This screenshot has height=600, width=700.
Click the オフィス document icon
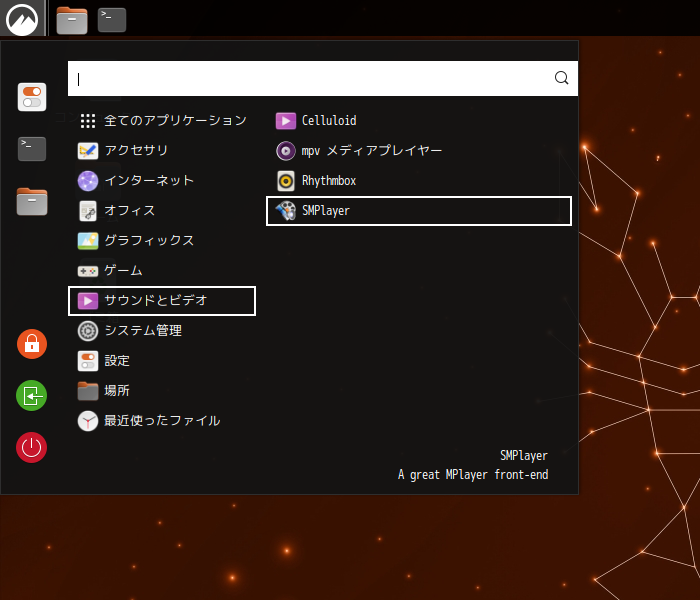pos(88,211)
